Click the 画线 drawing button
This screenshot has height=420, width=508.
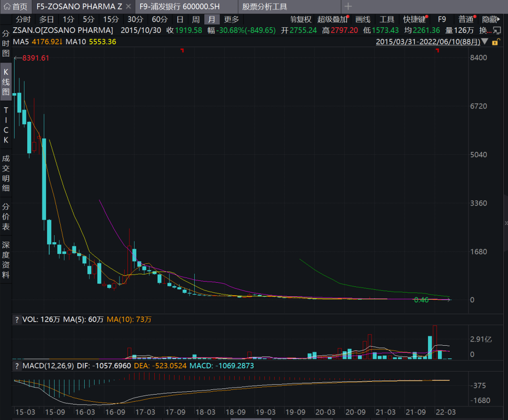pos(363,19)
